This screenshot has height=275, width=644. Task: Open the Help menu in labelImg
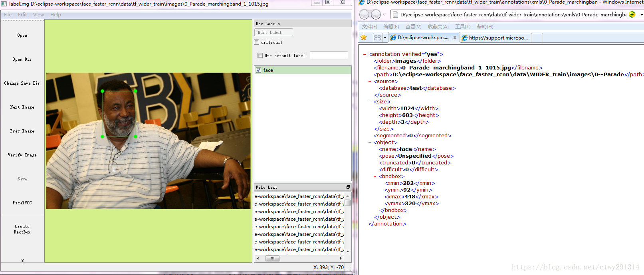[x=55, y=15]
